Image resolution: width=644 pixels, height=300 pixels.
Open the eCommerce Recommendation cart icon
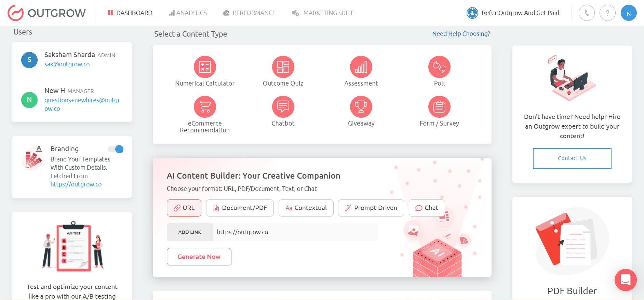pos(205,107)
